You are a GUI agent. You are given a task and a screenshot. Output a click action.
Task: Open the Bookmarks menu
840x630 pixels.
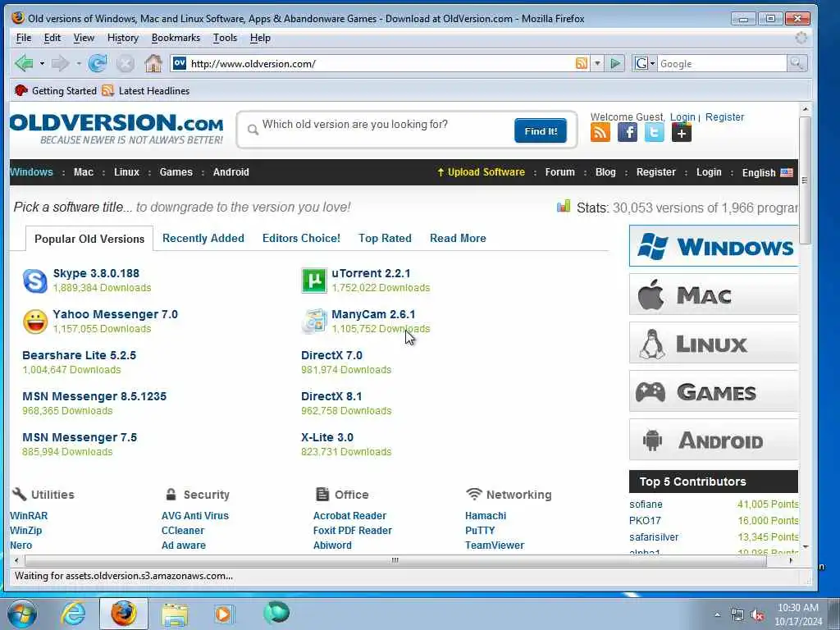point(176,38)
